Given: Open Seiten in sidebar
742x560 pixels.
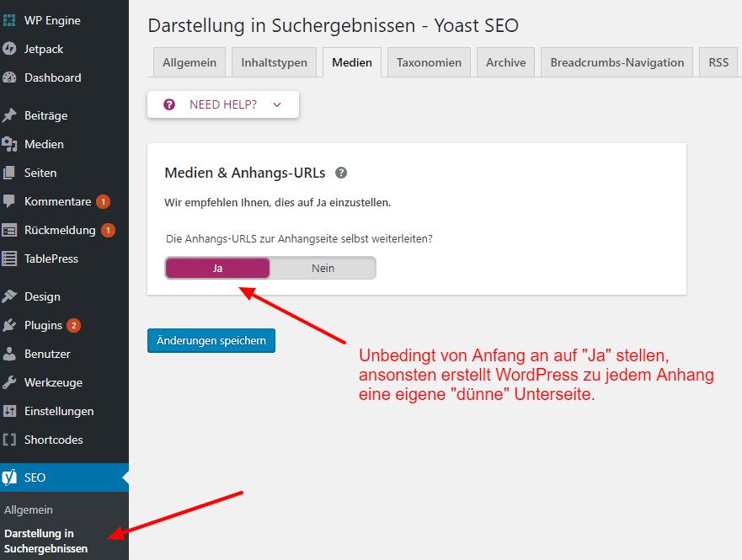Looking at the screenshot, I should point(64,173).
